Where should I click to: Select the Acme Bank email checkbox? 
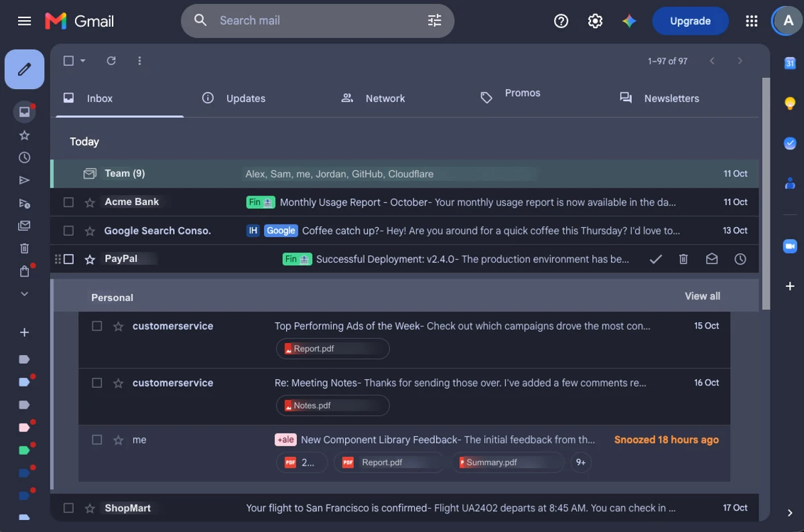(x=68, y=202)
